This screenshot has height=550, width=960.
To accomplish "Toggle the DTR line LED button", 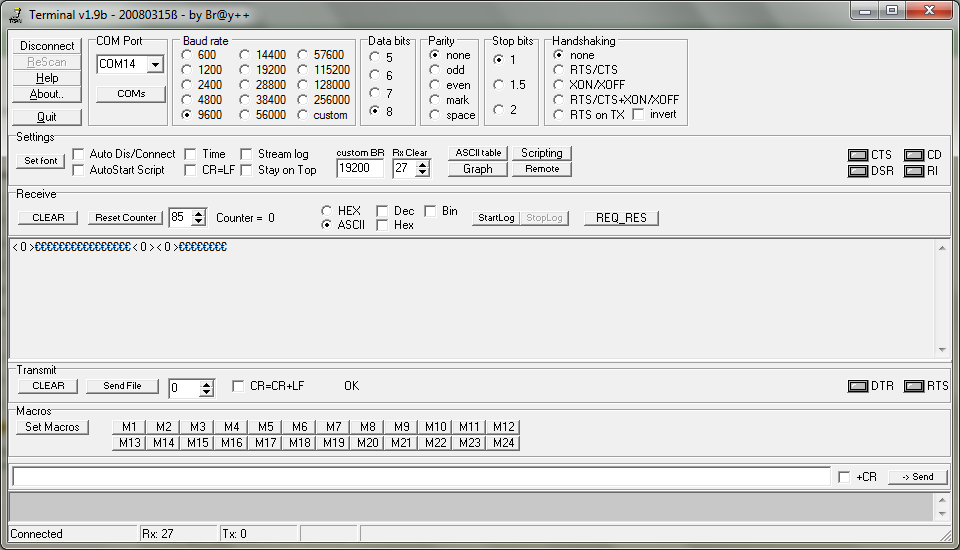I will [858, 386].
